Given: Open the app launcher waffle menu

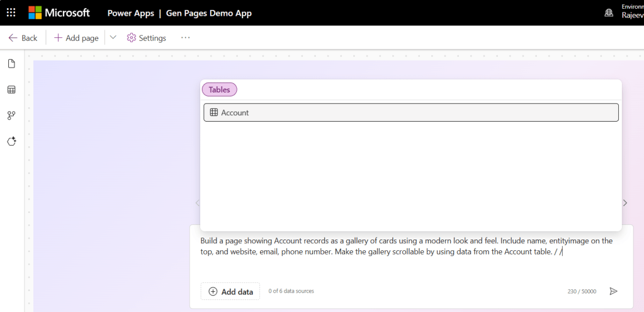Looking at the screenshot, I should click(11, 13).
